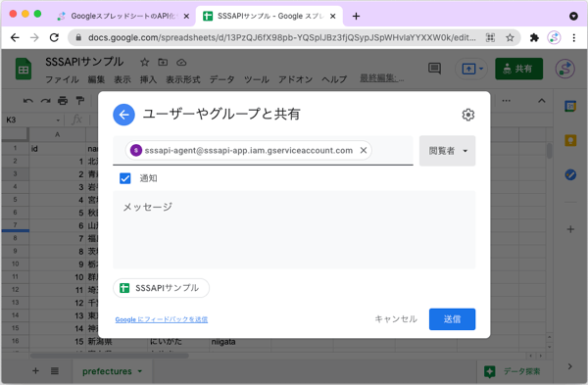The image size is (588, 385).
Task: Open the all sheets list icon
Action: 55,370
